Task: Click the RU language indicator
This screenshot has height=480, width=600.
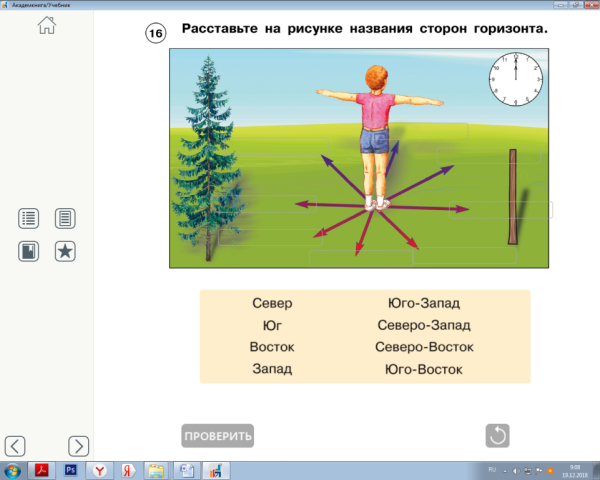Action: 492,470
